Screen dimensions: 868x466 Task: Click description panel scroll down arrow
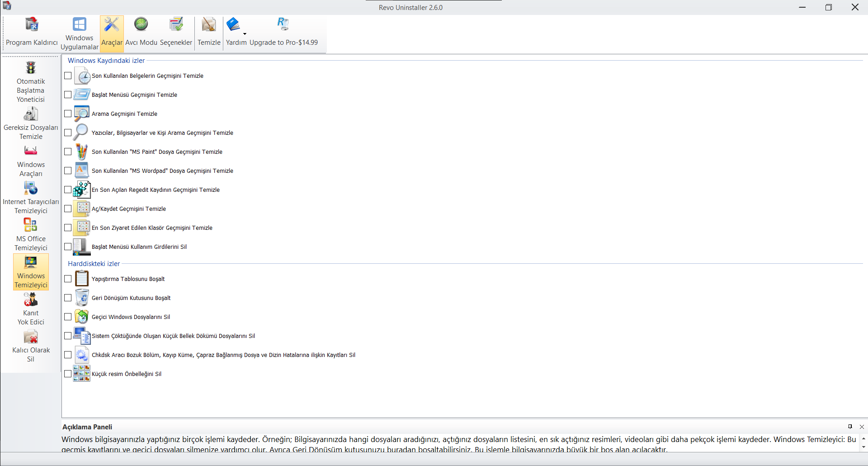coord(863,447)
